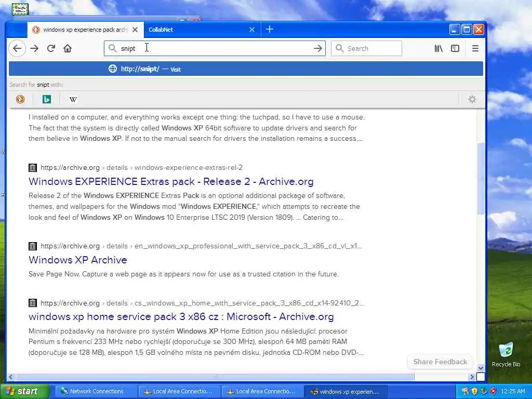Click the magnifier icon in the address bar
Viewport: 532px width, 399px height.
[112, 48]
